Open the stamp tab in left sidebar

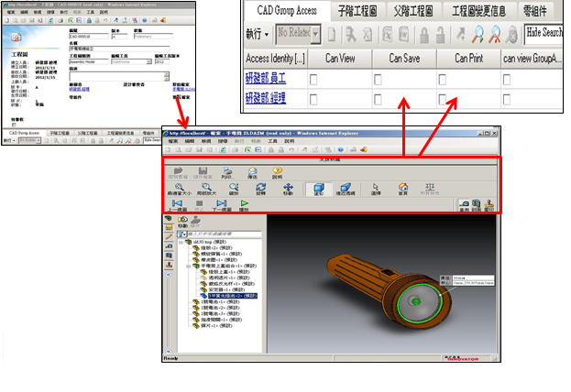(169, 265)
